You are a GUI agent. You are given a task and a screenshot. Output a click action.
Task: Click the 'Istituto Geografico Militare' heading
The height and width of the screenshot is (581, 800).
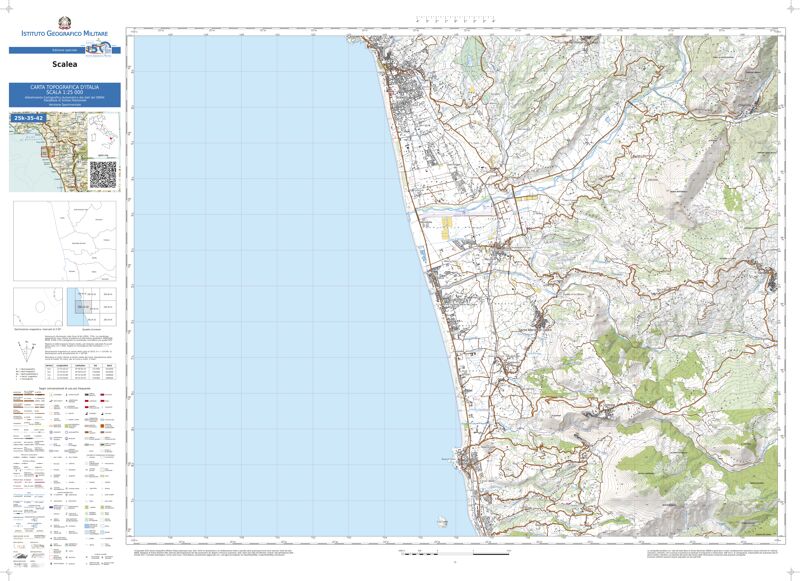(x=65, y=36)
